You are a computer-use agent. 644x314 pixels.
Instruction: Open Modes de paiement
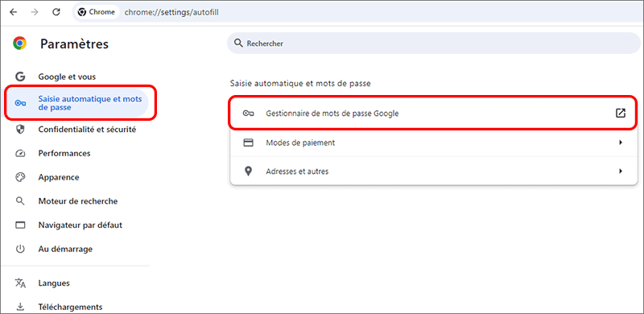pyautogui.click(x=433, y=143)
